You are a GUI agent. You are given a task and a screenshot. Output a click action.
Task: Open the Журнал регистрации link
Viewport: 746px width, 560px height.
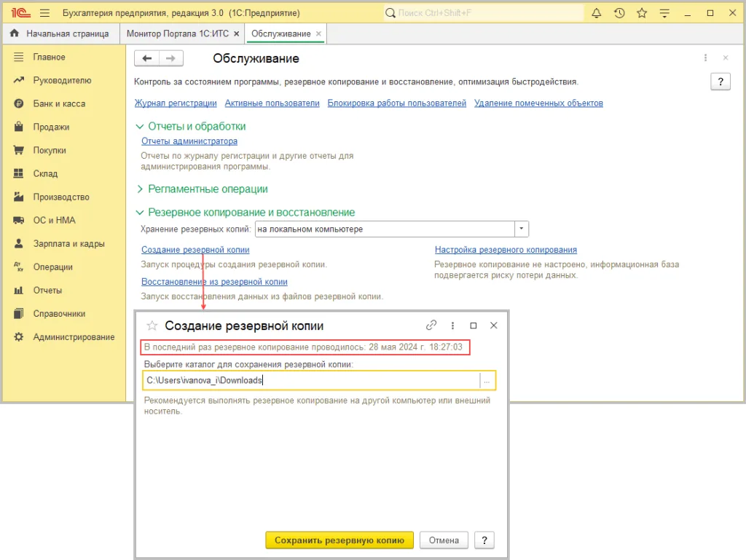click(x=176, y=103)
